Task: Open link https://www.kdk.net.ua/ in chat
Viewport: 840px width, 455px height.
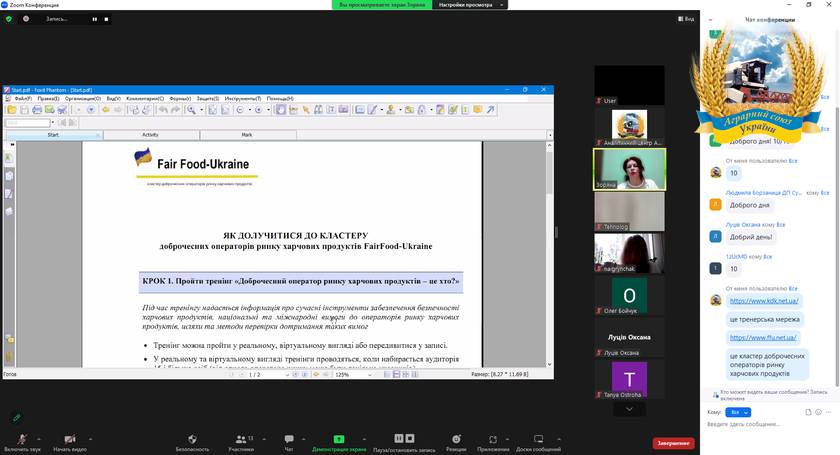Action: [x=764, y=301]
